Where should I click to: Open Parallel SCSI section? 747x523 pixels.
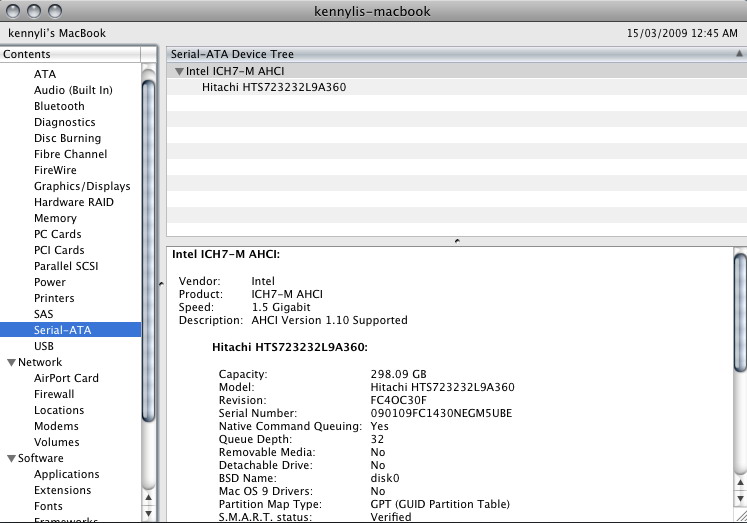pos(66,266)
